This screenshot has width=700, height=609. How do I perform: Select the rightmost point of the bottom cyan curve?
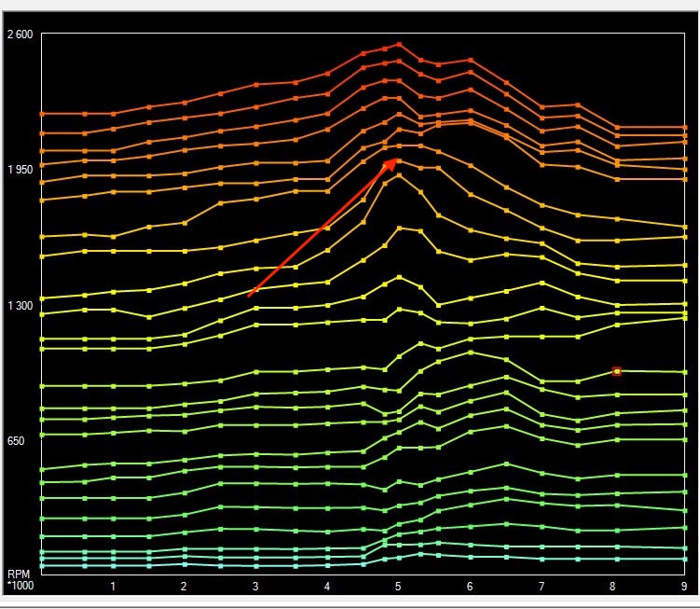point(685,560)
